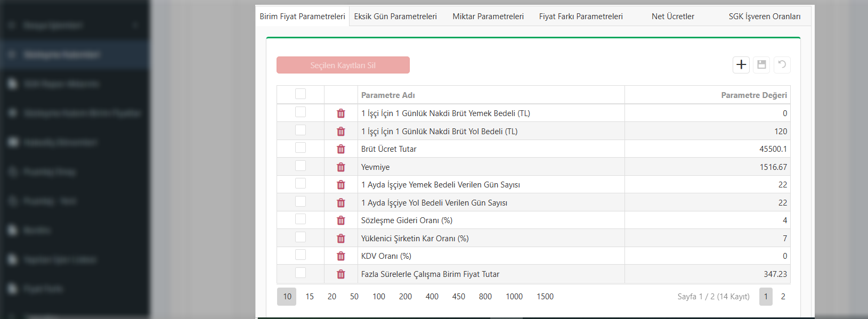This screenshot has width=868, height=319.
Task: Open the Net Ücretler tab
Action: 672,17
